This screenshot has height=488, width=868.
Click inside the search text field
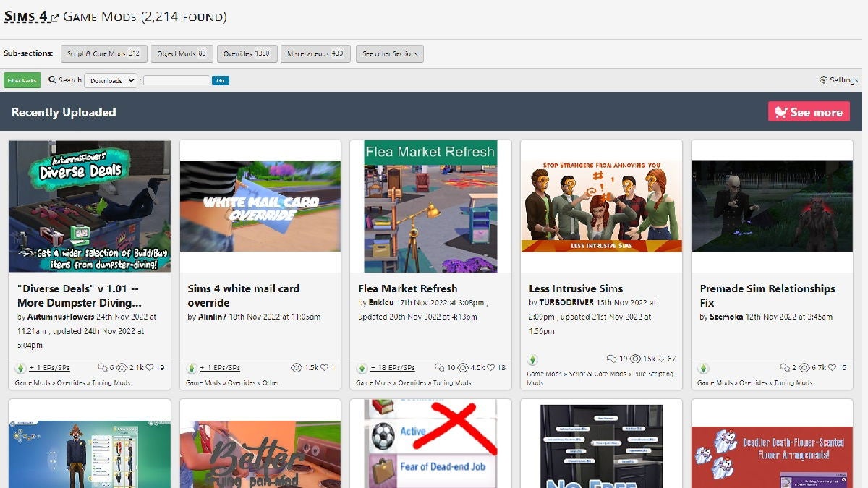[x=177, y=80]
